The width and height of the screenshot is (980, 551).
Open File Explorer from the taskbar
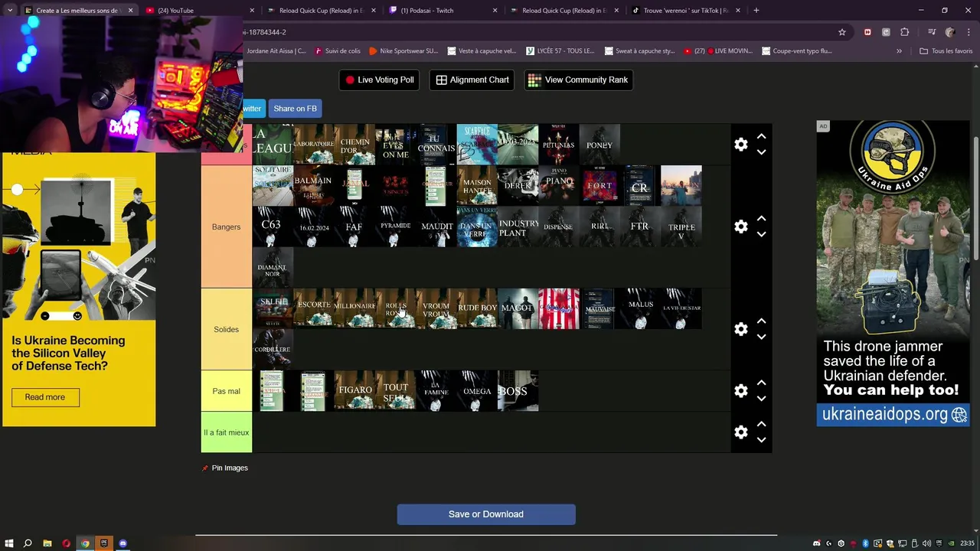(47, 543)
